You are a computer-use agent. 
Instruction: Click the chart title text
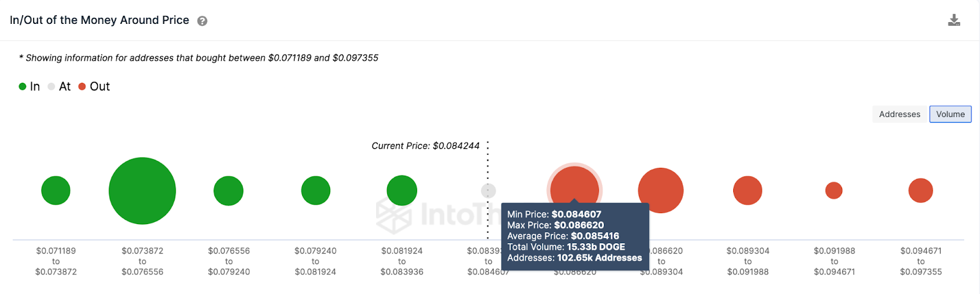point(99,20)
